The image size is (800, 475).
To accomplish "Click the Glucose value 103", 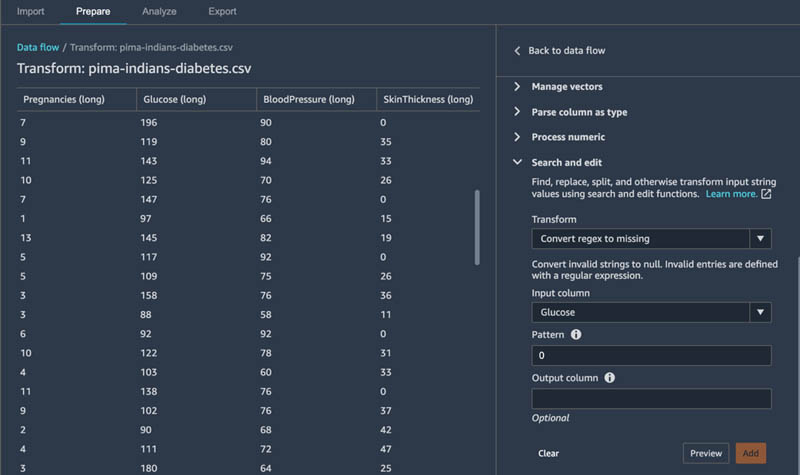I will [x=149, y=372].
